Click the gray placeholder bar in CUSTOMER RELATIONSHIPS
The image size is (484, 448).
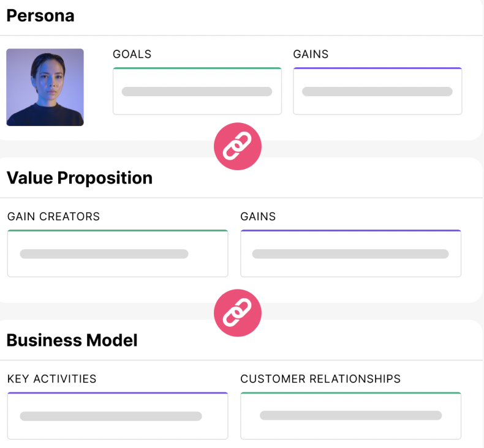pos(350,416)
